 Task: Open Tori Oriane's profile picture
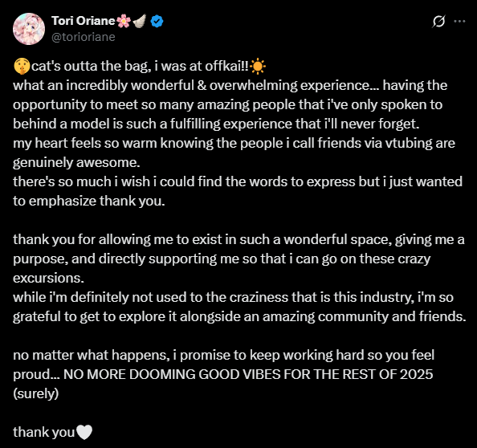tap(29, 29)
